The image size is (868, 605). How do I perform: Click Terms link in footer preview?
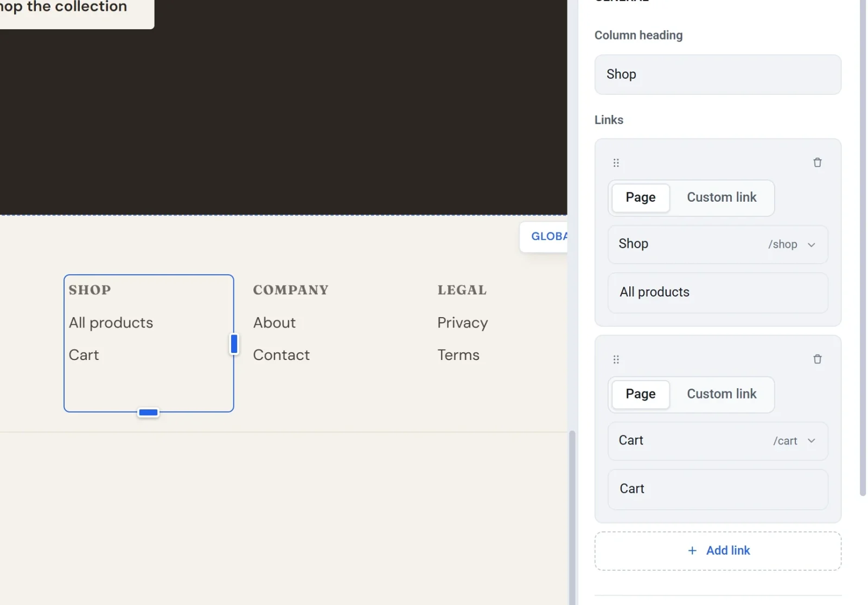[x=458, y=355]
